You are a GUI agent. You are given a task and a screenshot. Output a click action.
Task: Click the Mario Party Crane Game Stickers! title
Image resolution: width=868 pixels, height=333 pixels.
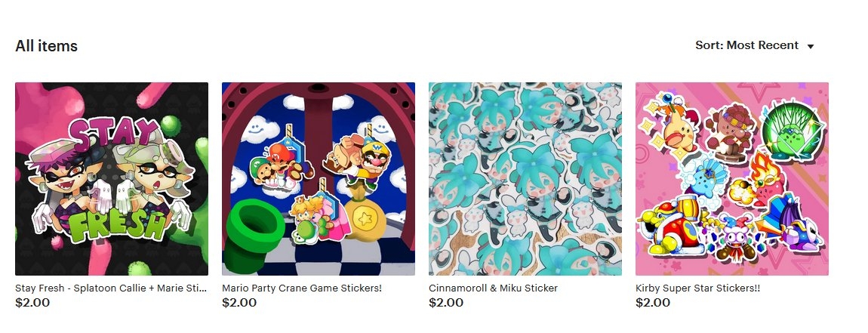tap(302, 288)
